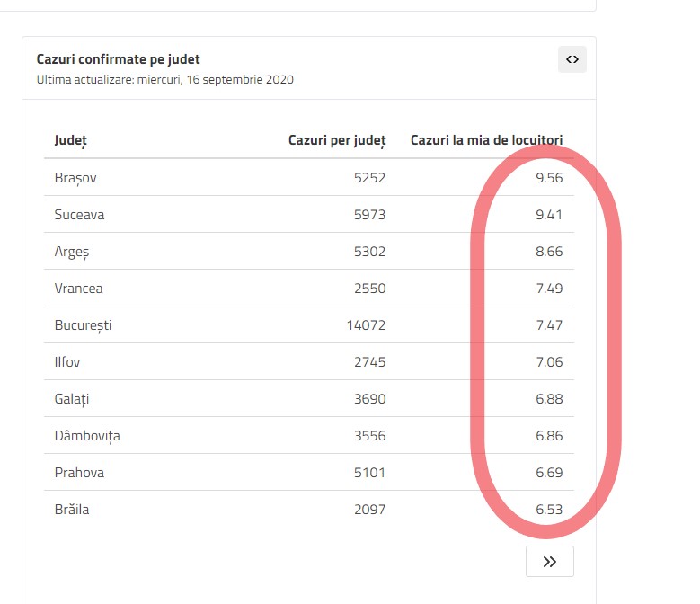700x604 pixels.
Task: Select the Prahova county entry
Action: 79,473
